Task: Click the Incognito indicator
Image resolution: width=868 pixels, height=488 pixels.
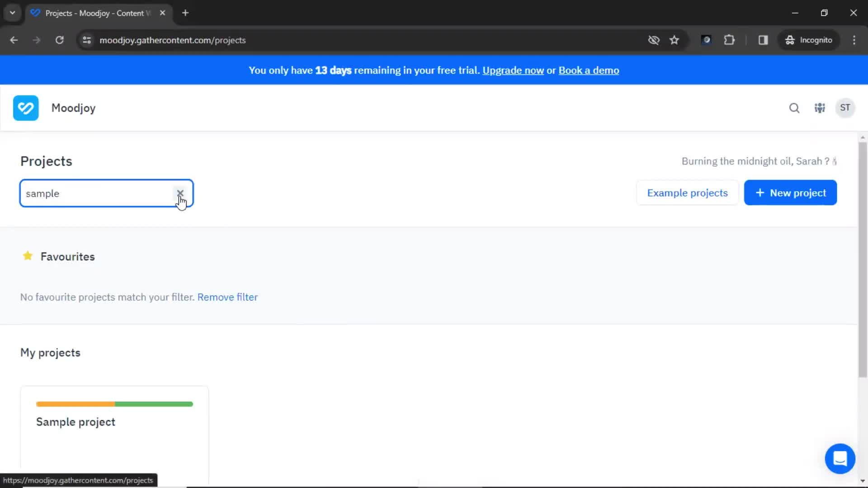Action: (x=809, y=40)
